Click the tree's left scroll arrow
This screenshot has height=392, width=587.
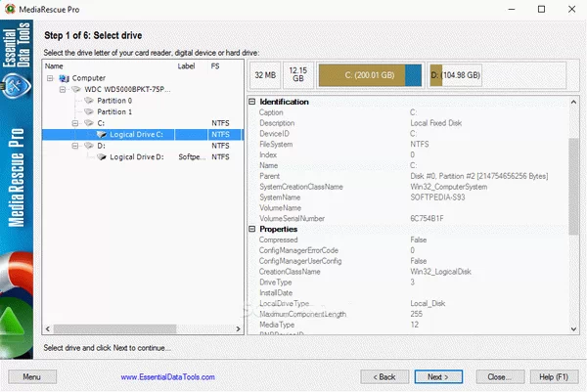point(48,328)
